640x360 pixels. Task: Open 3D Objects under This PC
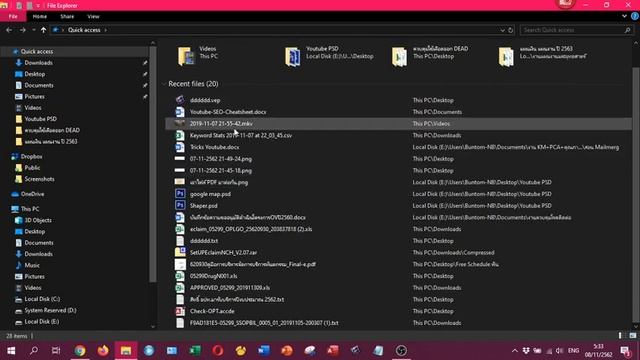coord(38,220)
